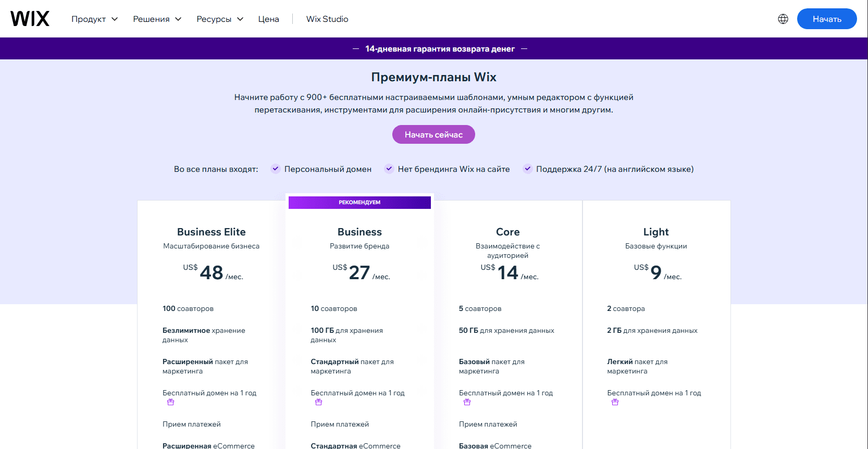
Task: Click the US$ 9 price
Action: [658, 272]
